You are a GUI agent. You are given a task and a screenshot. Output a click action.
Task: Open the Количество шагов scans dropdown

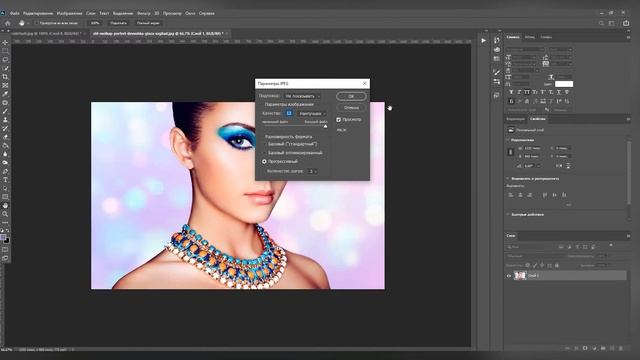click(x=313, y=171)
